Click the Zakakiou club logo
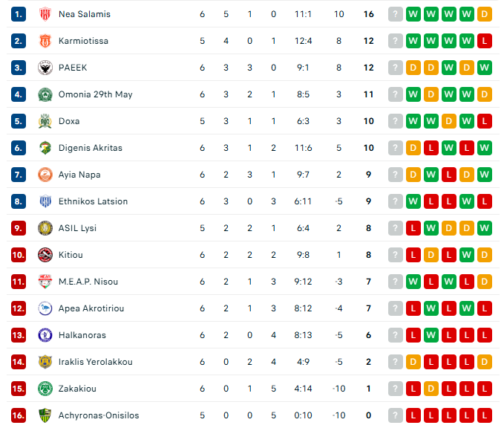This screenshot has width=504, height=428. tap(45, 389)
